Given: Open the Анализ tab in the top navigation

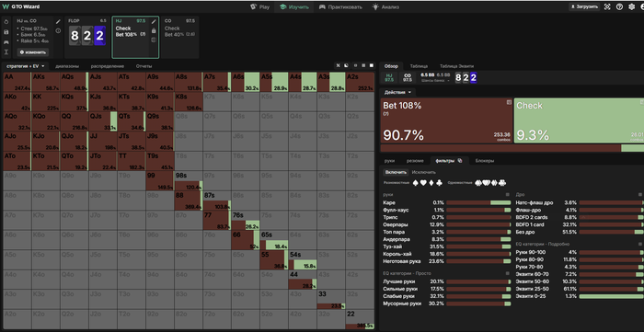Looking at the screenshot, I should point(385,7).
